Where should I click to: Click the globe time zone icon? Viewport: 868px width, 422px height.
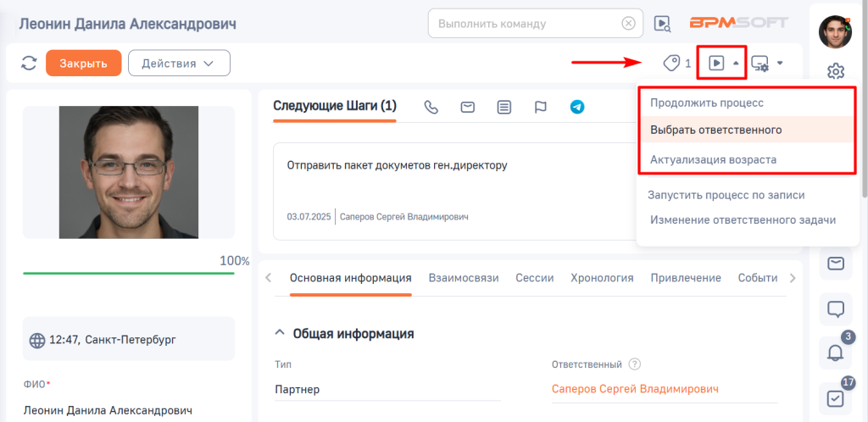click(37, 340)
